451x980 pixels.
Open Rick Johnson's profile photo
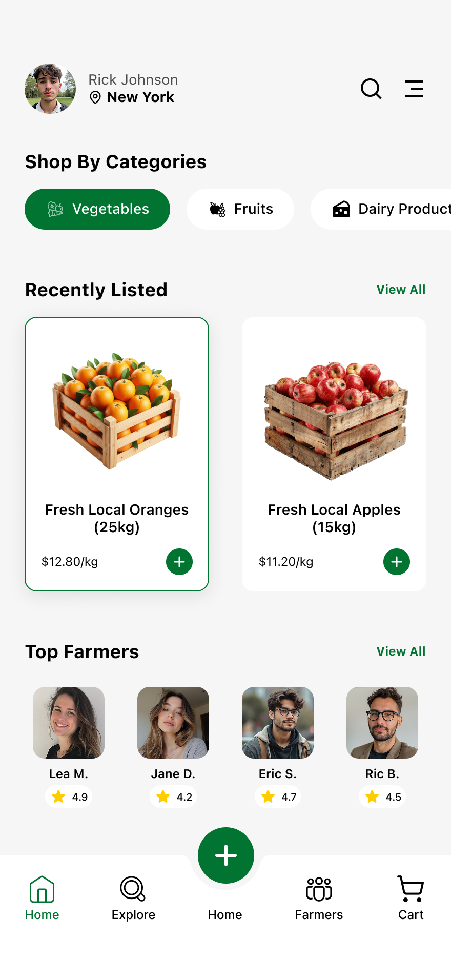(50, 89)
